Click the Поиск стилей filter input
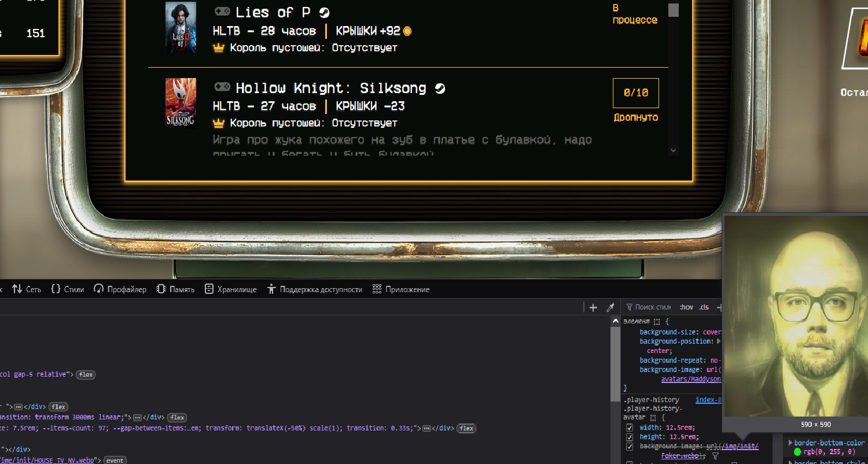 [x=652, y=307]
